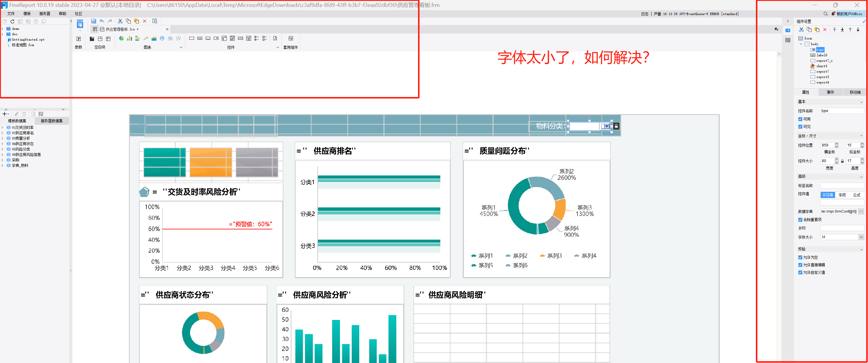Switch to the 移动端 tab
The width and height of the screenshot is (868, 363).
(x=855, y=92)
